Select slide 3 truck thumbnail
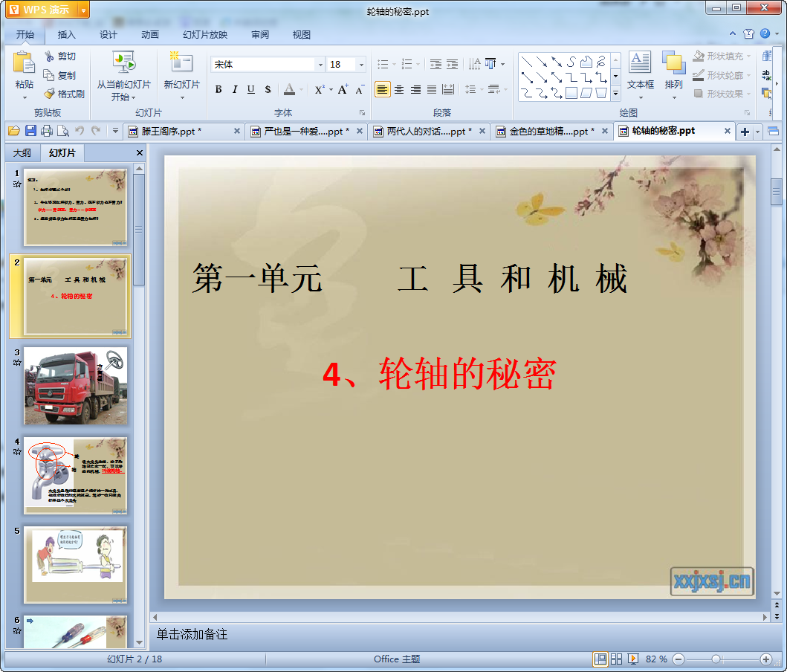This screenshot has width=787, height=672. [76, 386]
